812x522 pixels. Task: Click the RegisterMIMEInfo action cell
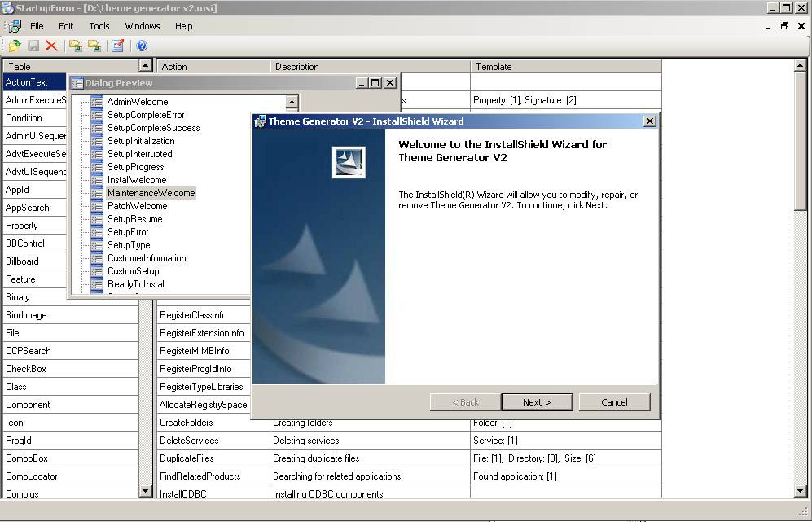coord(204,351)
